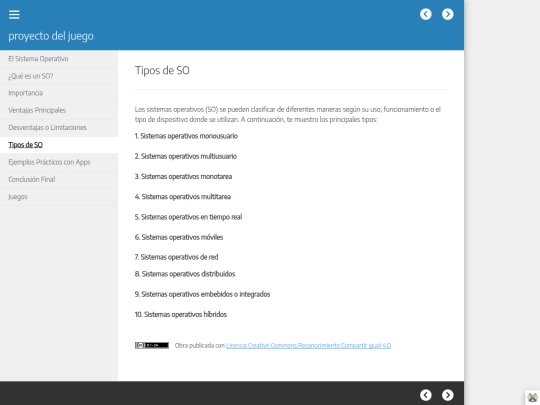Open Juegos in the sidebar

pyautogui.click(x=59, y=197)
